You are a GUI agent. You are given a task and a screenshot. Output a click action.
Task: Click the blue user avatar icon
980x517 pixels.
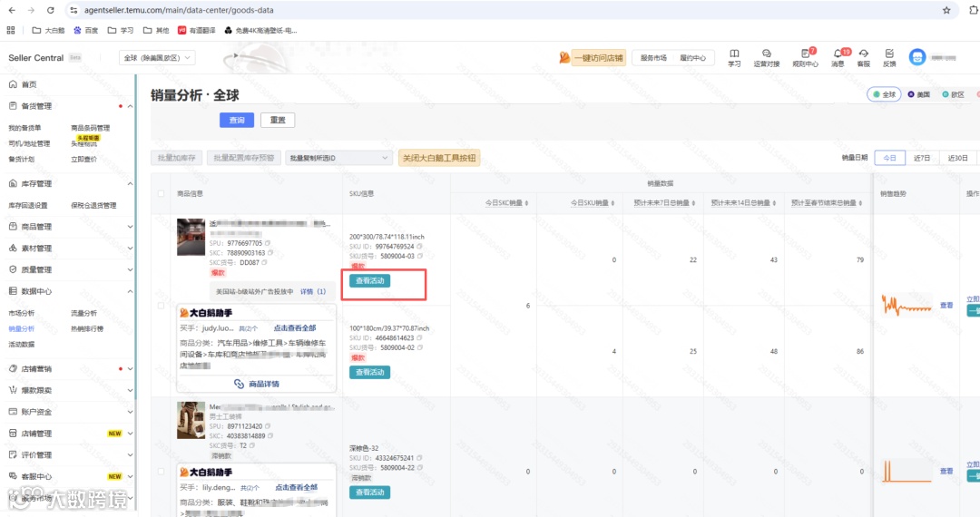tap(916, 57)
